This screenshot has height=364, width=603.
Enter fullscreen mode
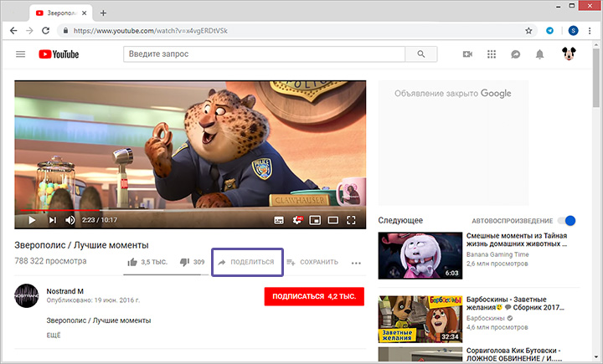(351, 220)
